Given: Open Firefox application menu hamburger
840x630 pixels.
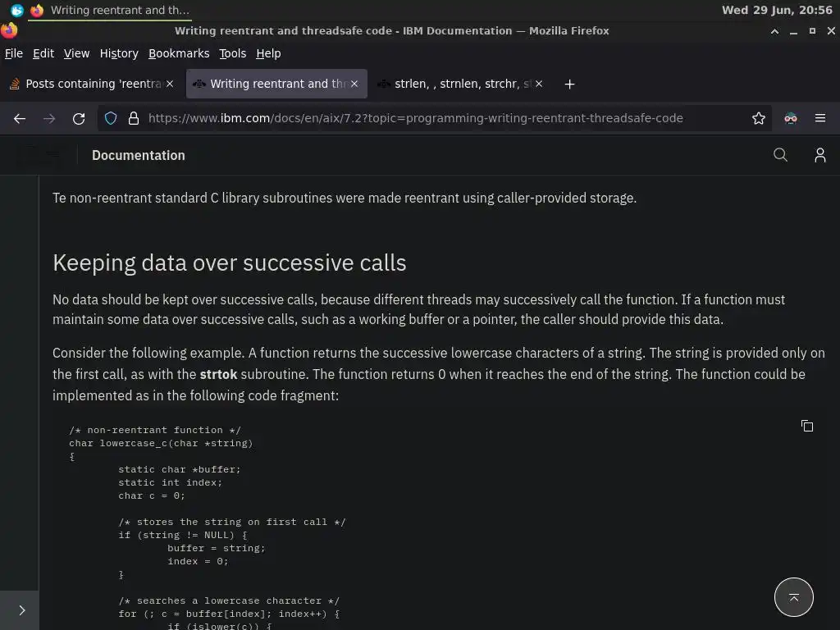Looking at the screenshot, I should [x=819, y=118].
